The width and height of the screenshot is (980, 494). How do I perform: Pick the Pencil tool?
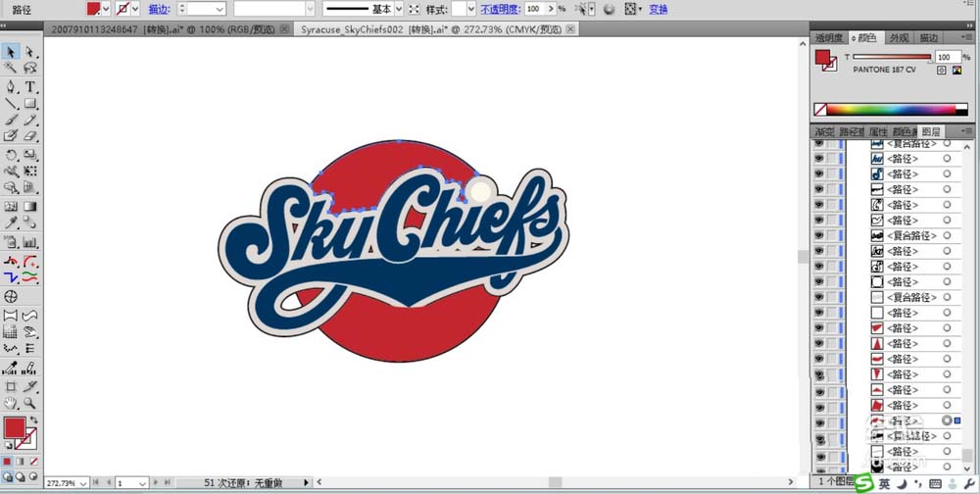(x=30, y=120)
